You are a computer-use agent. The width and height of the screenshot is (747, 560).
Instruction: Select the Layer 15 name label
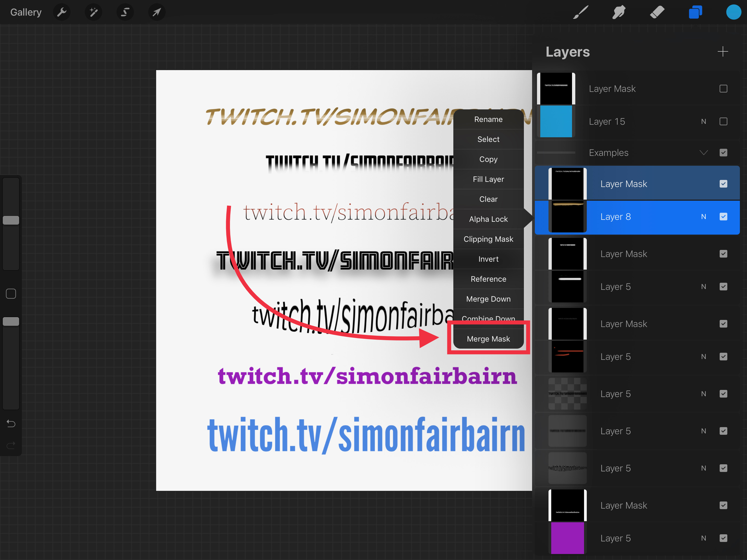point(607,121)
